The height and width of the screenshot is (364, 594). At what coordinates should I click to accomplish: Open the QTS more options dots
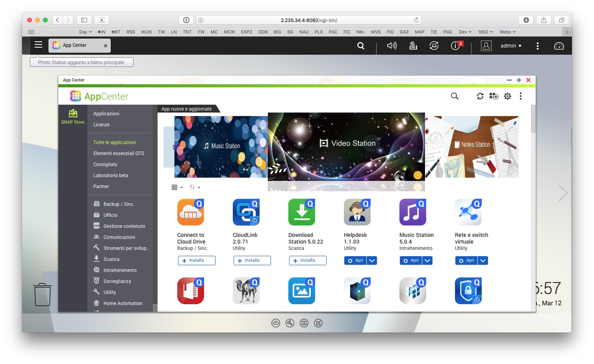point(538,46)
